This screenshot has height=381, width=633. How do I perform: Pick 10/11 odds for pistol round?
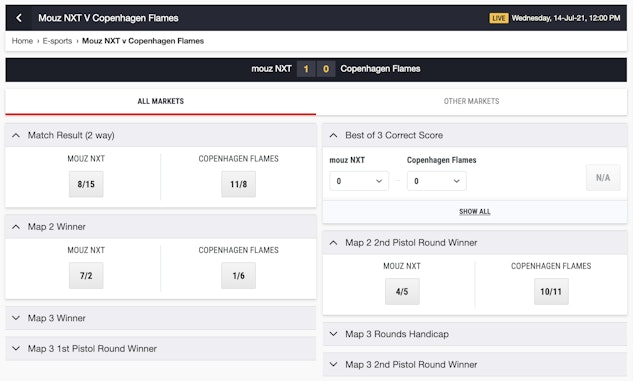point(551,291)
